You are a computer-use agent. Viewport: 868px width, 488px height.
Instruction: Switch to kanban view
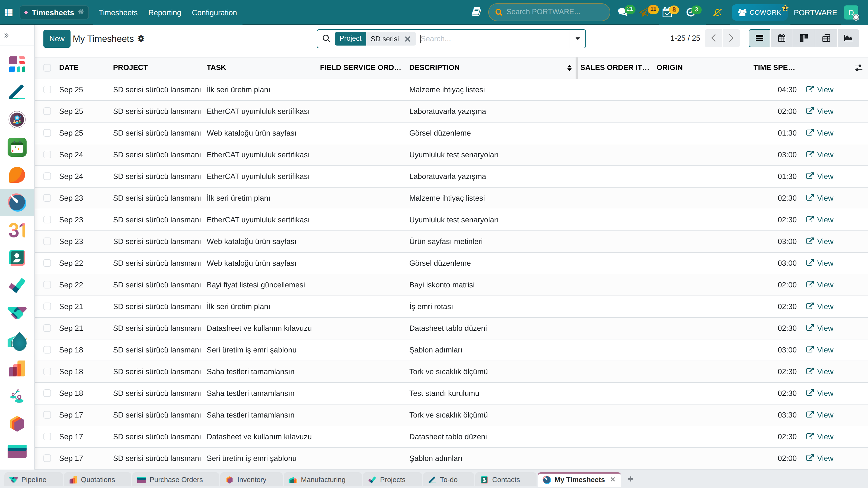pos(804,38)
